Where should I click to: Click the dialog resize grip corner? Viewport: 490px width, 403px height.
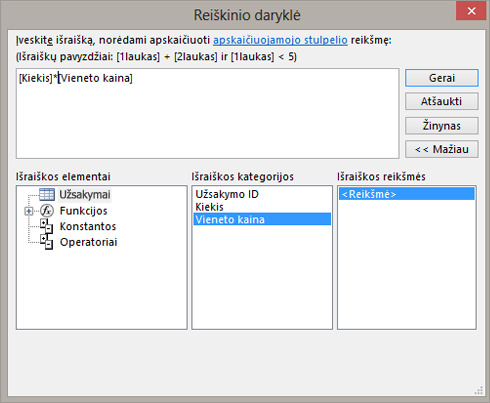[479, 391]
